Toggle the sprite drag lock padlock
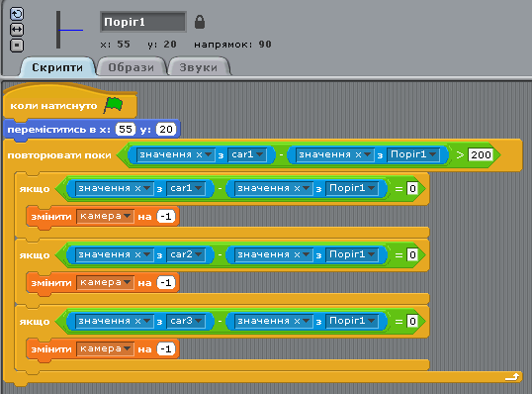The width and height of the screenshot is (532, 394). (200, 22)
